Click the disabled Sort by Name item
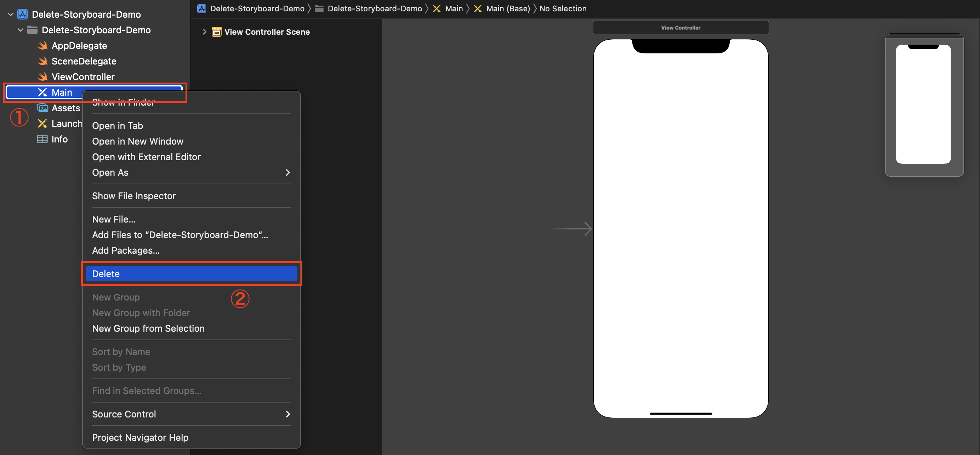The image size is (980, 455). point(191,352)
